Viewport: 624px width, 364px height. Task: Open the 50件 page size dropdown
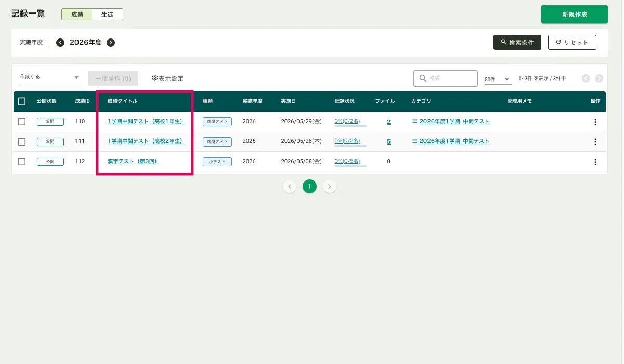pyautogui.click(x=498, y=79)
